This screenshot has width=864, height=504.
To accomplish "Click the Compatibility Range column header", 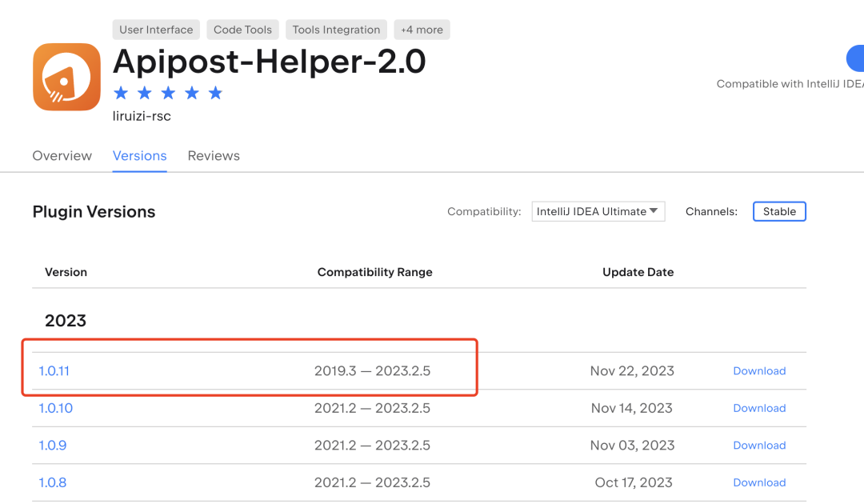I will 374,272.
